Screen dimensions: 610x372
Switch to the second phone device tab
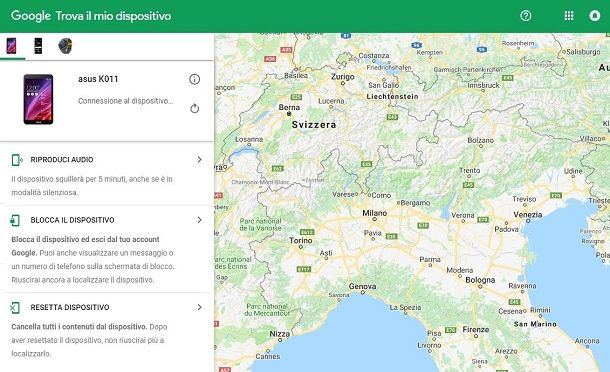[x=38, y=46]
